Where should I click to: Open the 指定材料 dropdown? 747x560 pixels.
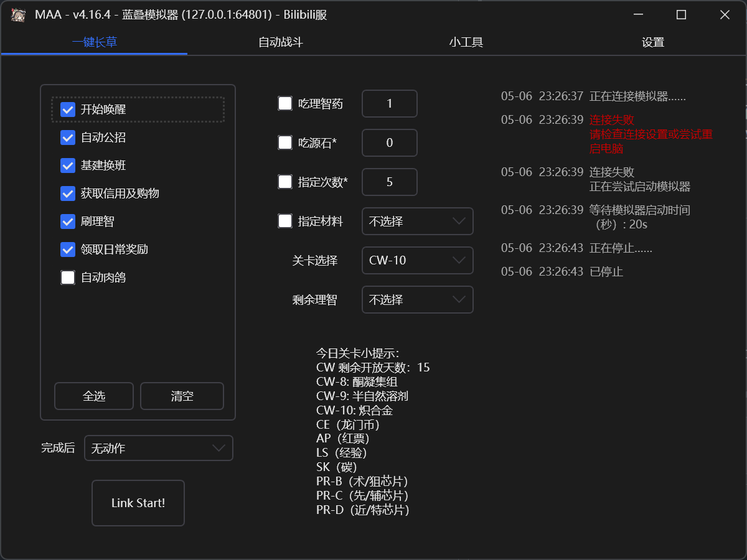(x=417, y=221)
